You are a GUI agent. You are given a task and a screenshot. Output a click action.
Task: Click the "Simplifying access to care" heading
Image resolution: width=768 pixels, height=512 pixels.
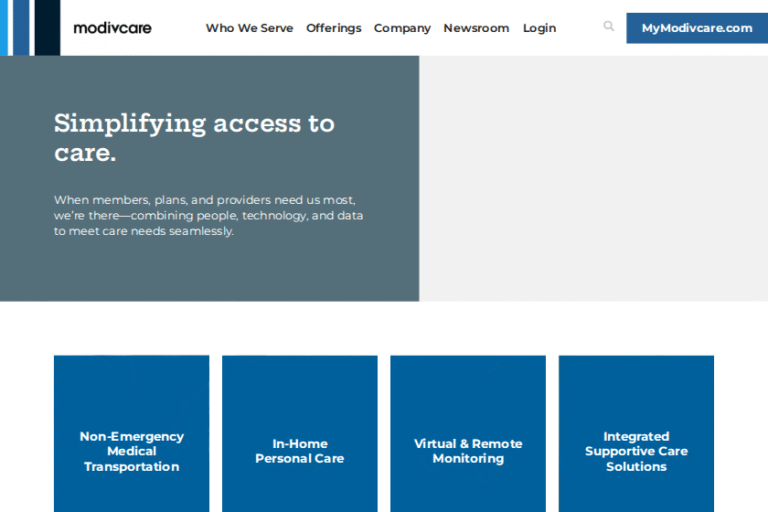tap(194, 138)
